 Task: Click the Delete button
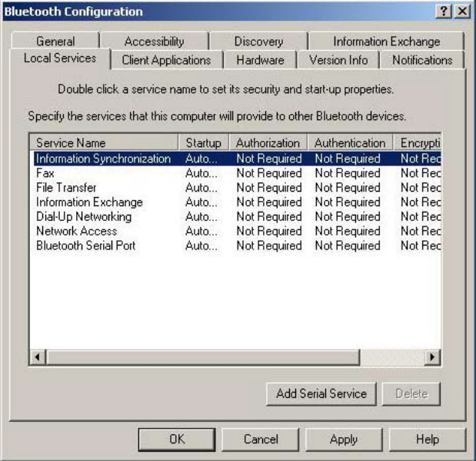(411, 394)
